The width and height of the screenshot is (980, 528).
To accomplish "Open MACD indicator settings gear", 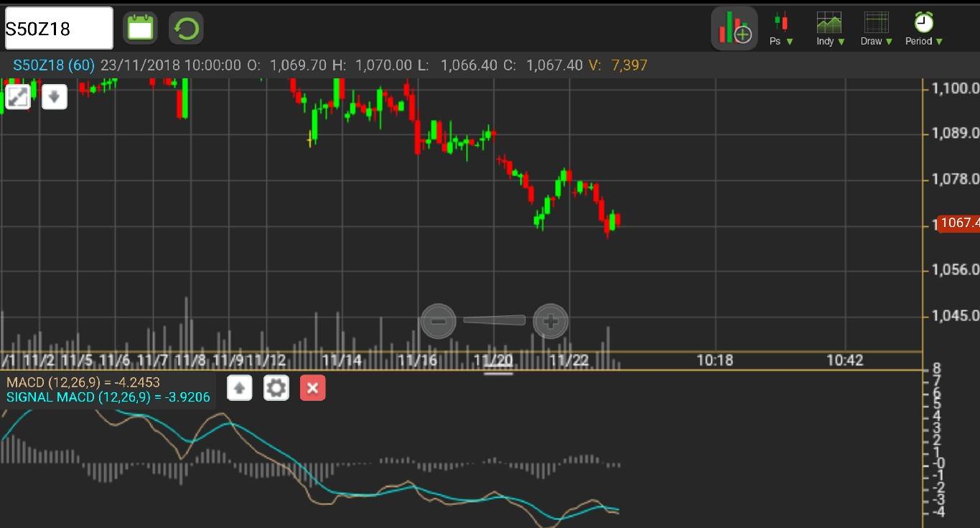I will (276, 388).
